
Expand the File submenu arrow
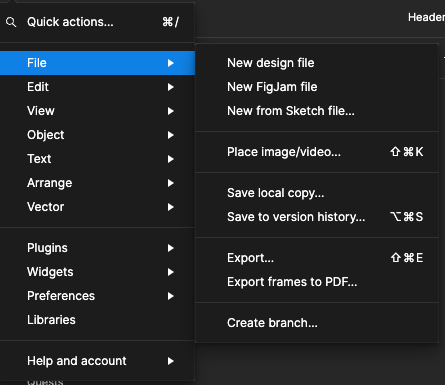point(171,63)
